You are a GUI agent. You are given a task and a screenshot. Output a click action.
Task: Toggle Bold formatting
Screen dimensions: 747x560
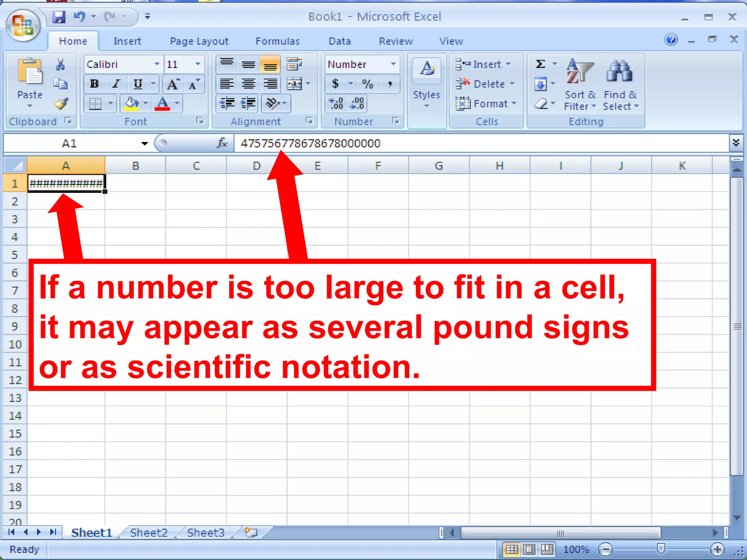coord(94,84)
